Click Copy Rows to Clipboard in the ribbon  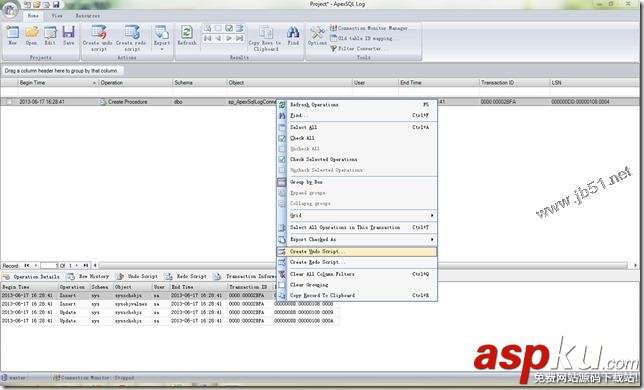coord(265,38)
